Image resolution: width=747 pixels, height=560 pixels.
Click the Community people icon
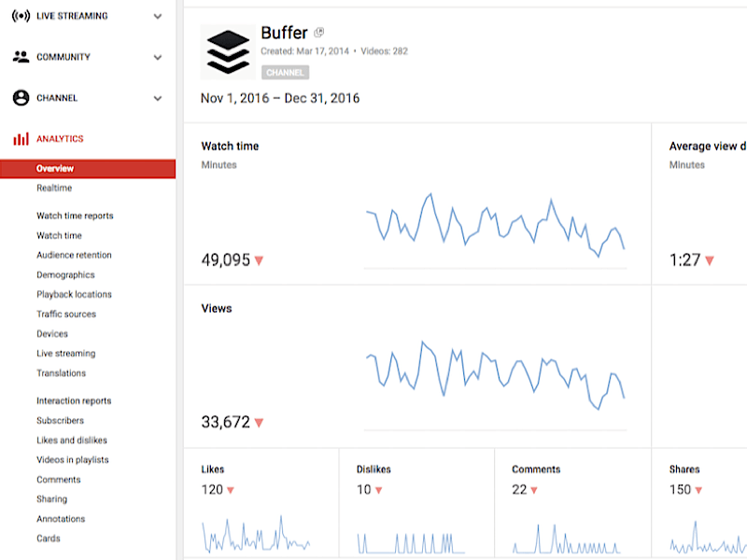click(x=21, y=57)
